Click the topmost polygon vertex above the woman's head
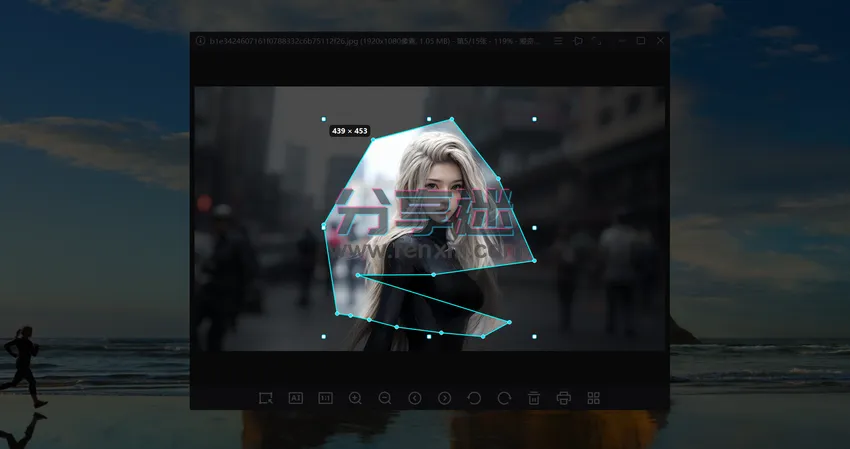 (452, 119)
